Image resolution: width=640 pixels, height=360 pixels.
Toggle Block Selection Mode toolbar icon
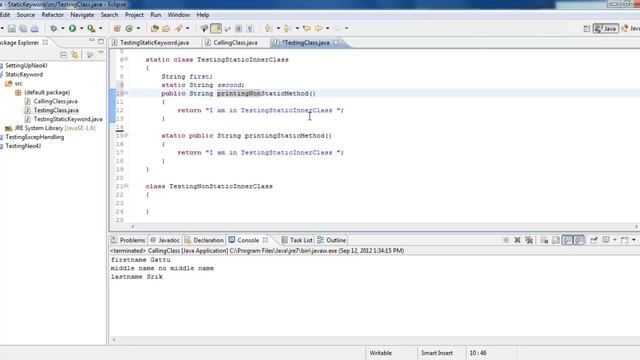[x=239, y=28]
